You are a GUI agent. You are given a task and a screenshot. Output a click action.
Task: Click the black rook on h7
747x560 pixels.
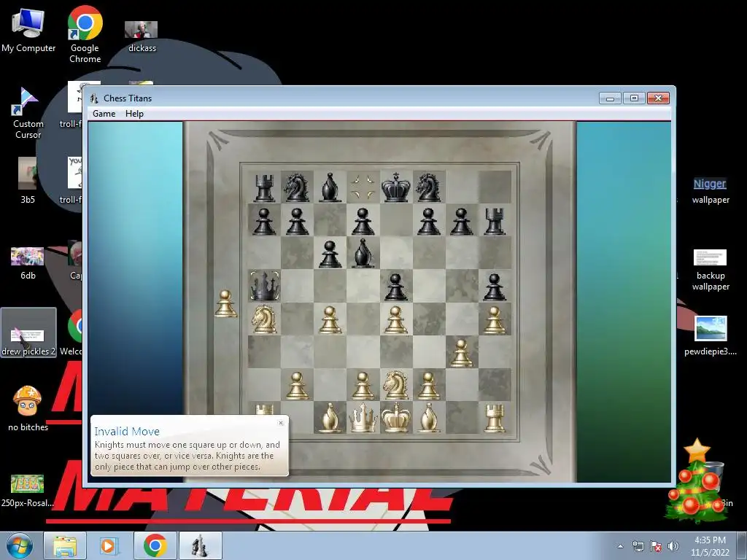click(495, 221)
